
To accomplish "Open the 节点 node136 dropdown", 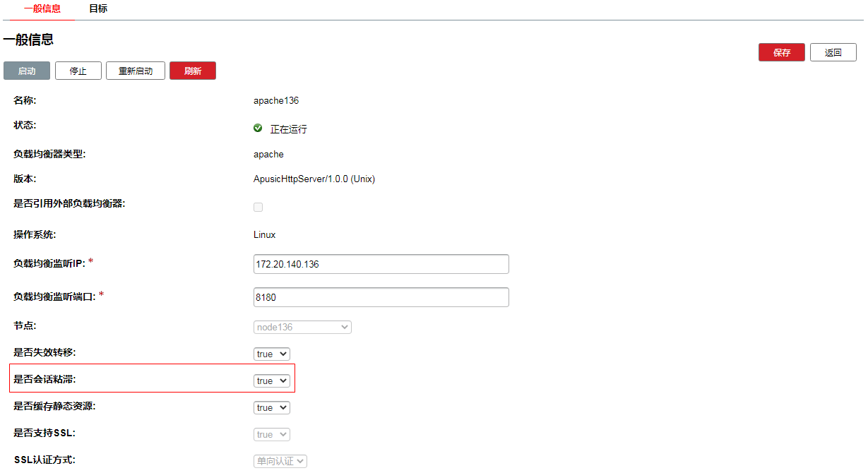I will click(302, 328).
